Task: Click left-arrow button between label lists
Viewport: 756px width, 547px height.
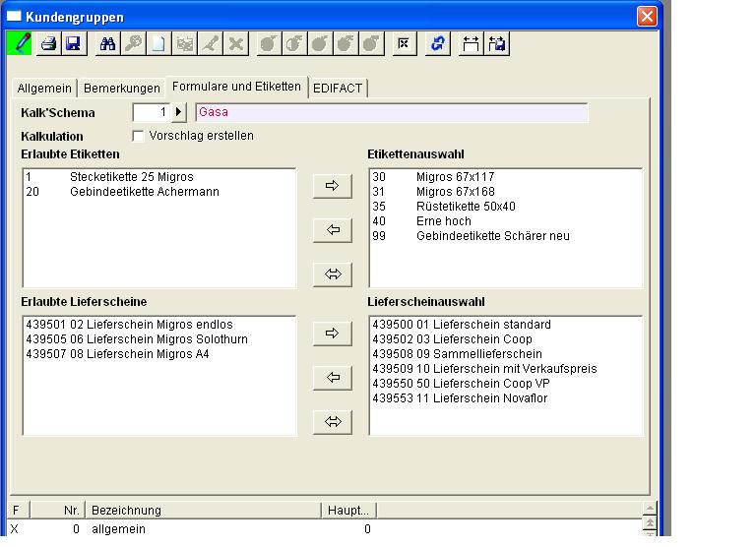Action: click(332, 230)
